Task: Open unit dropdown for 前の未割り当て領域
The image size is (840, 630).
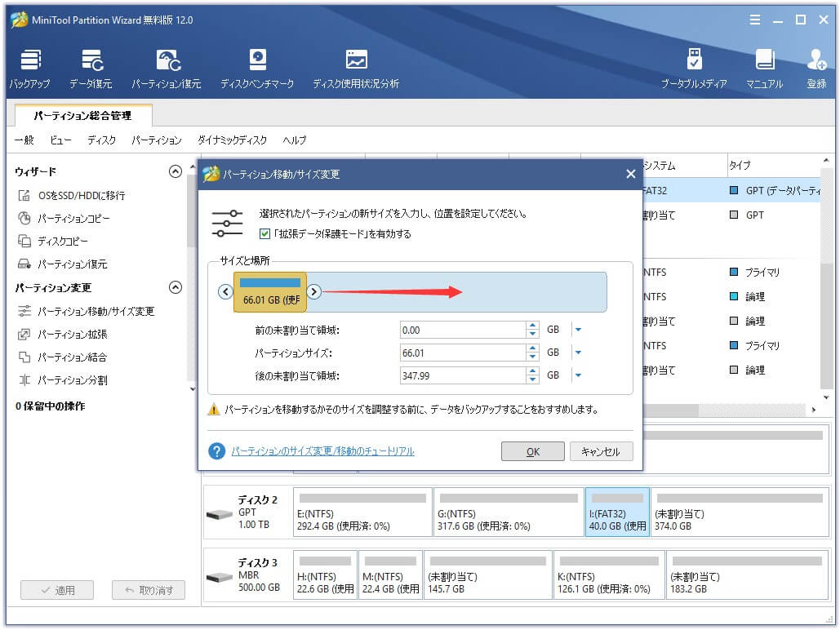Action: (x=578, y=330)
